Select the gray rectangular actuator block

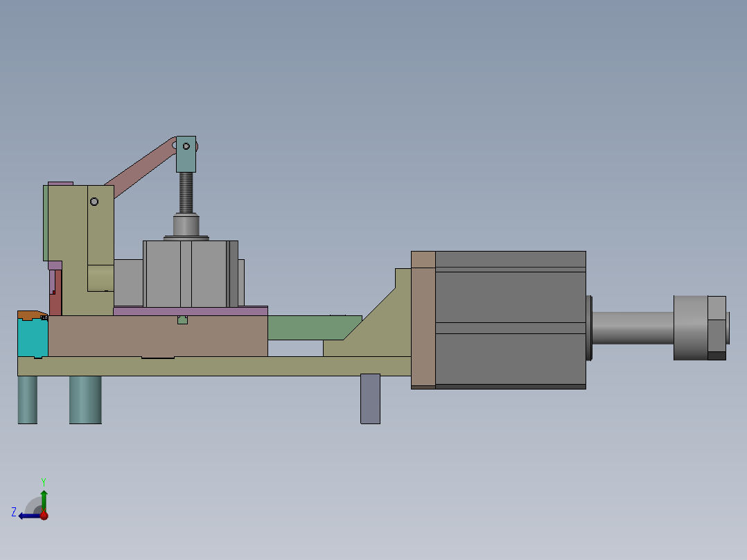(x=191, y=274)
